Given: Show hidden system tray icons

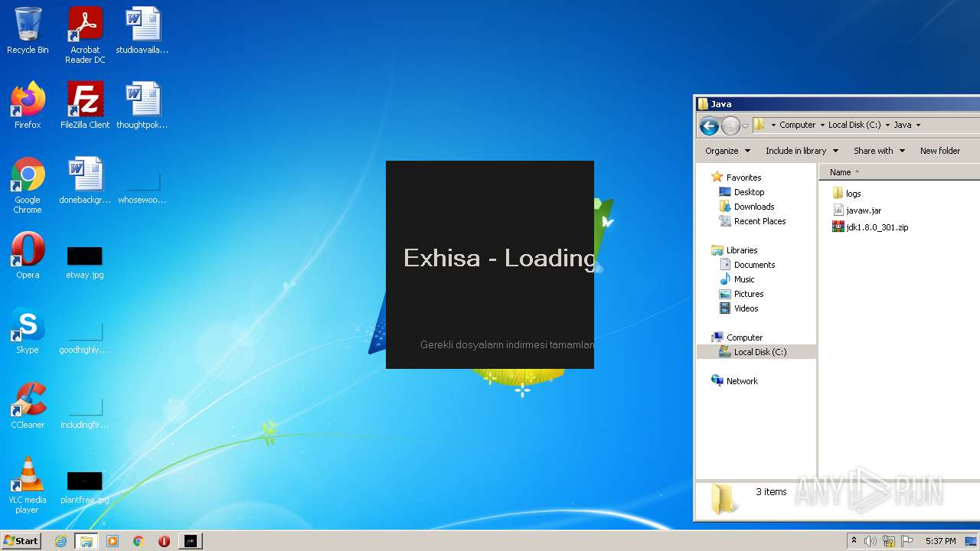Looking at the screenshot, I should [x=854, y=541].
